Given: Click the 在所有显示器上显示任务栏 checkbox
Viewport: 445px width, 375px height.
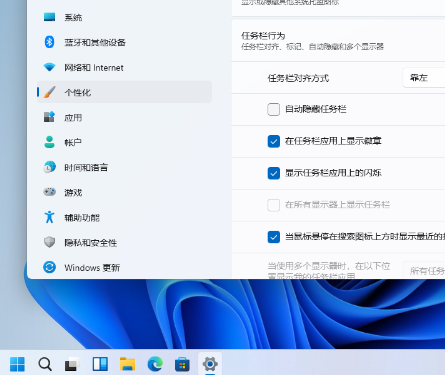Looking at the screenshot, I should click(x=273, y=205).
